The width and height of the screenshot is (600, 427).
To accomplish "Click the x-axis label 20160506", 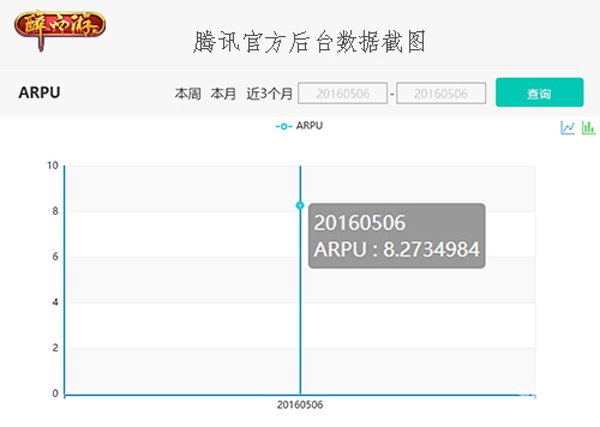I will [300, 405].
